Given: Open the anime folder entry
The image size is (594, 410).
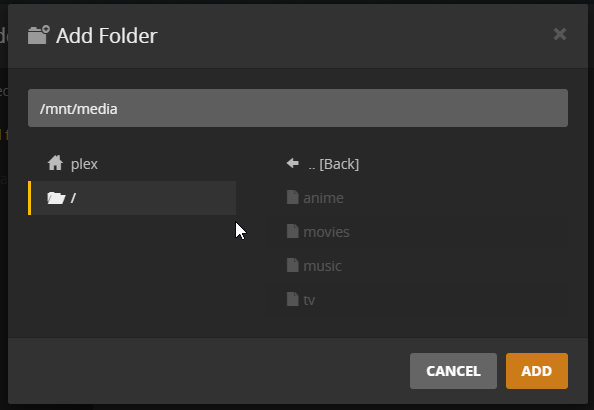Looking at the screenshot, I should pos(418,198).
